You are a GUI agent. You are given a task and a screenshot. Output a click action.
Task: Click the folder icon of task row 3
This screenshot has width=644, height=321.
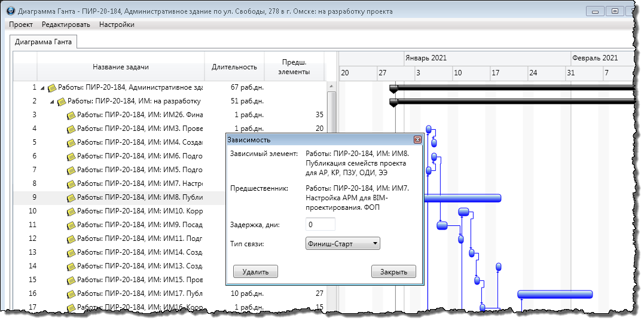coord(71,115)
